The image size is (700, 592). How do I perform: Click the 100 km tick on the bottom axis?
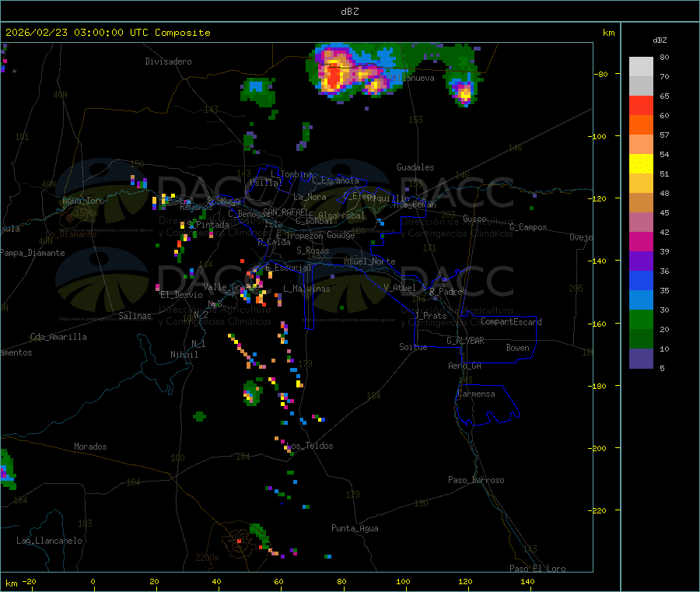[x=403, y=581]
